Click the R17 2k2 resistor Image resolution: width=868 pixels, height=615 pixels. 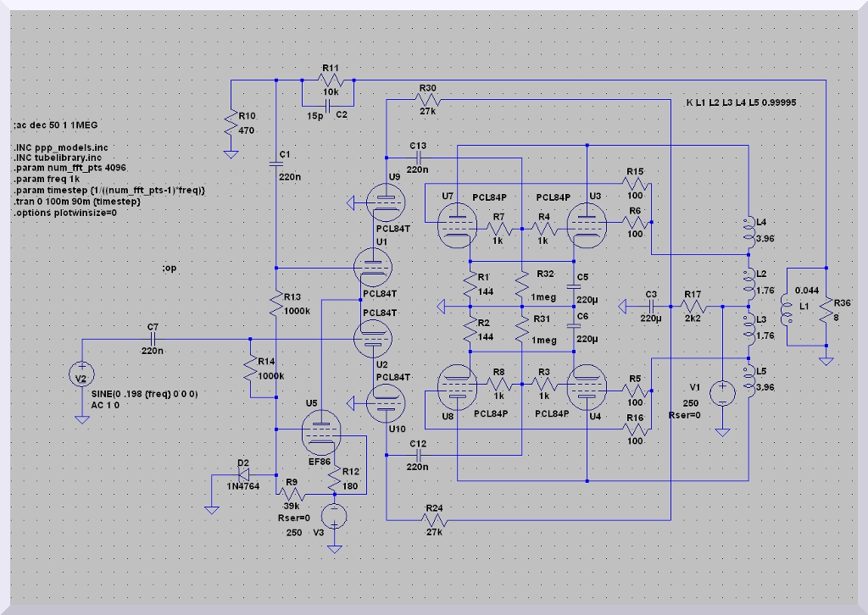pos(693,306)
